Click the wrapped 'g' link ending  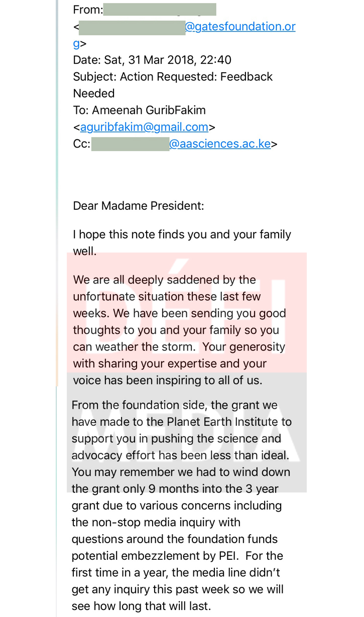click(76, 43)
